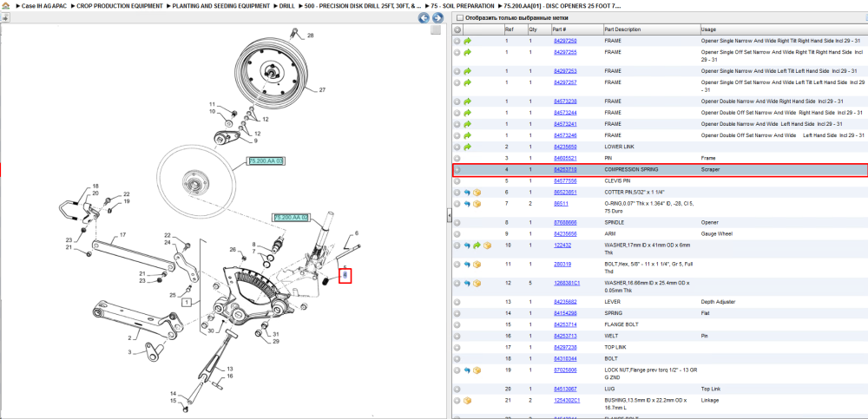Click the green arrow for LOWER LINK row

(467, 147)
